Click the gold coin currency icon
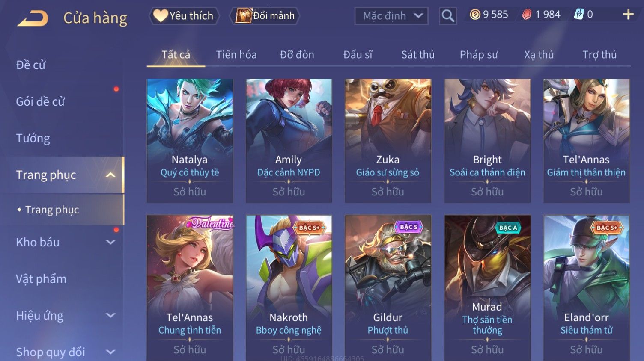The width and height of the screenshot is (644, 361). (x=475, y=15)
